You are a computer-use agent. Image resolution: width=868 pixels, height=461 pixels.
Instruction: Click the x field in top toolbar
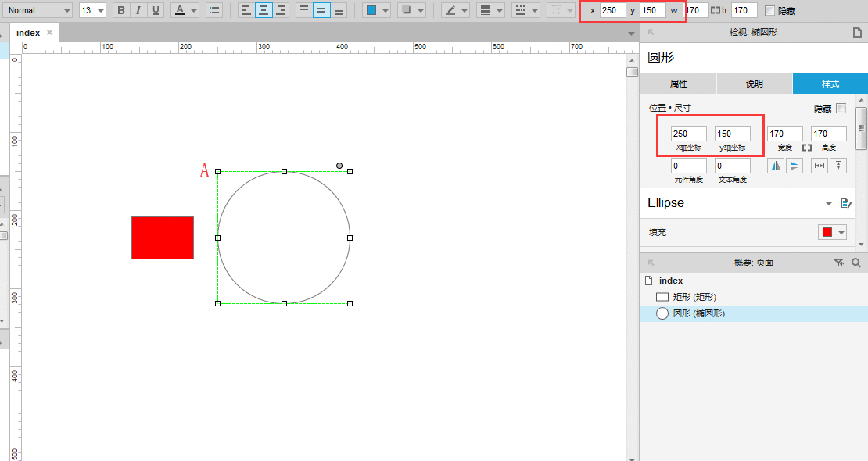613,10
